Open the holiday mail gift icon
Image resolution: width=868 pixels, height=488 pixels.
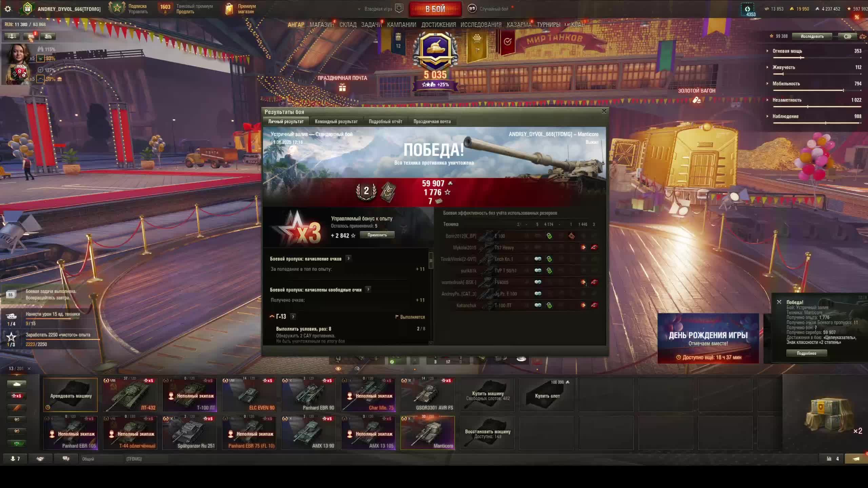[342, 88]
